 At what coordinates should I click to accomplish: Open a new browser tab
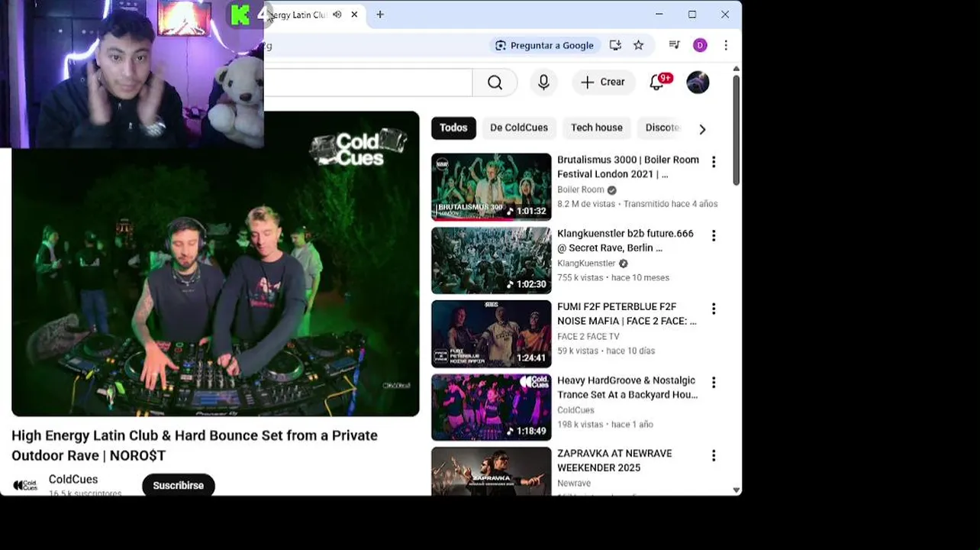tap(380, 15)
